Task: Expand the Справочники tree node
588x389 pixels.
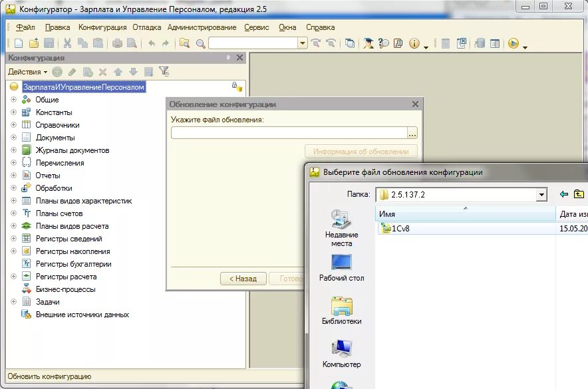Action: coord(13,125)
